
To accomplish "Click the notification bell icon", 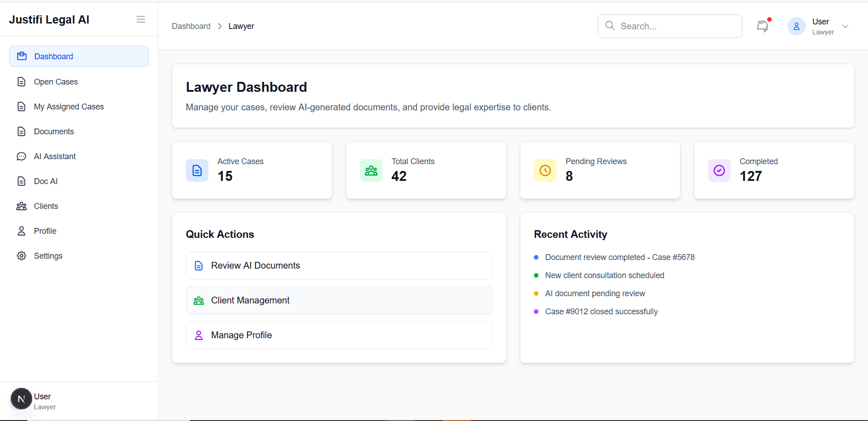I will (x=763, y=26).
